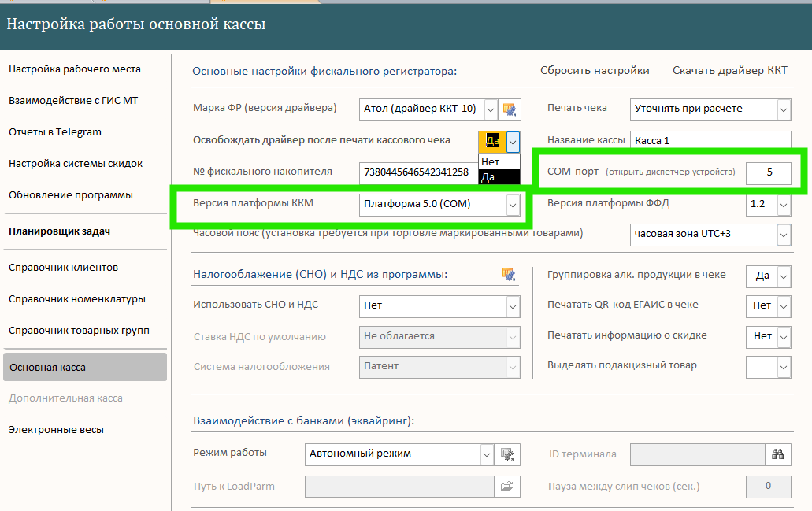Open Выделять подакцизный товар dropdown

pyautogui.click(x=784, y=367)
